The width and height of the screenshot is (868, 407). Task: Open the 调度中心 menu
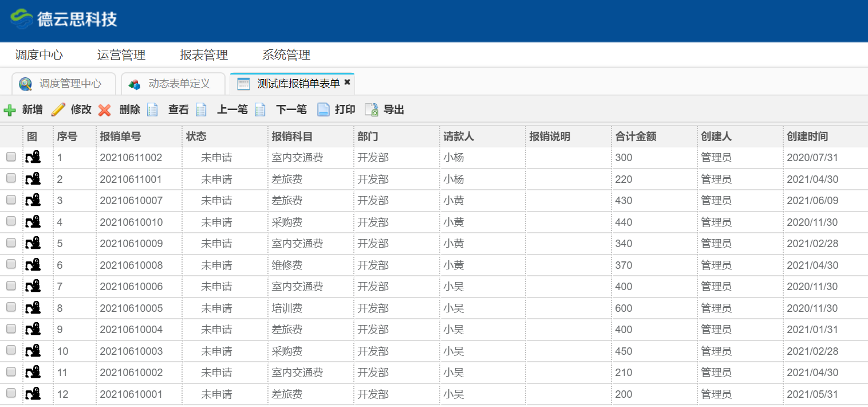pyautogui.click(x=39, y=55)
